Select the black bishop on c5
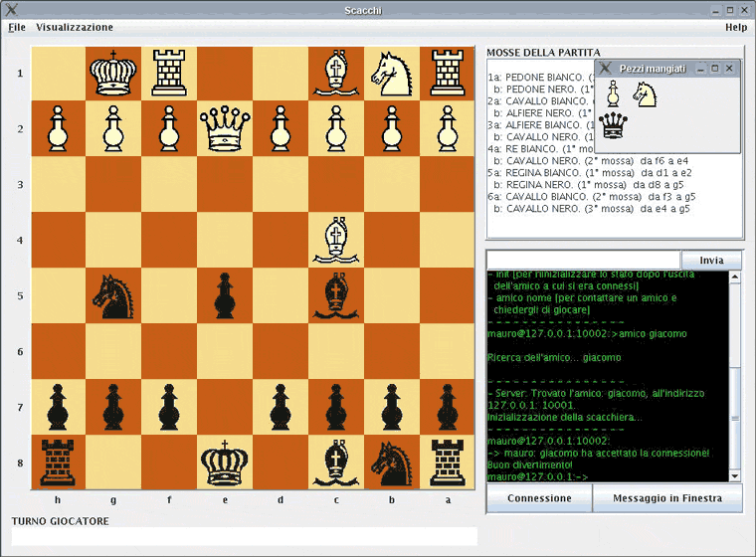The image size is (756, 557). (x=335, y=295)
